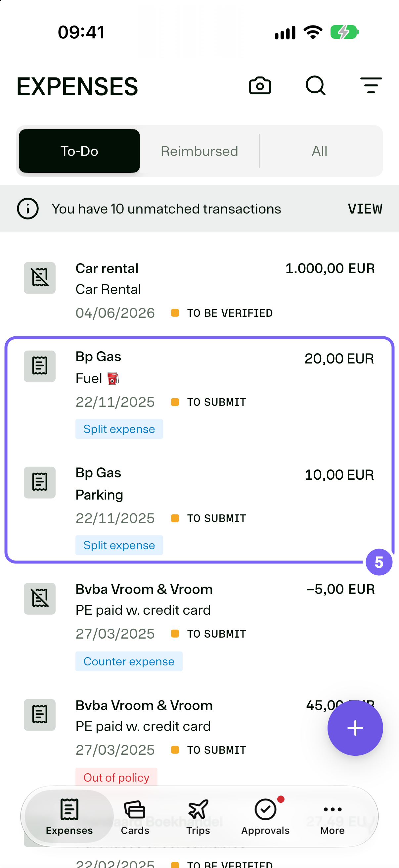Open the filter options icon
Image resolution: width=399 pixels, height=868 pixels.
371,86
